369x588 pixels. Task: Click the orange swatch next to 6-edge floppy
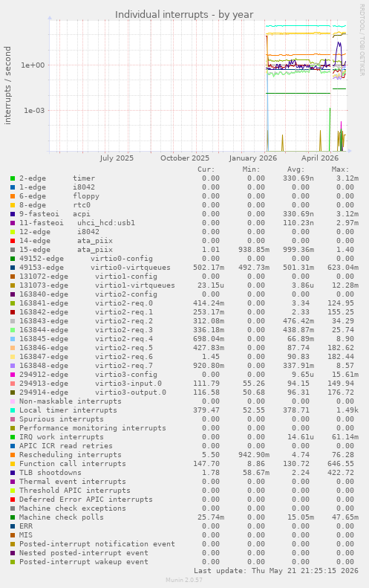point(13,196)
